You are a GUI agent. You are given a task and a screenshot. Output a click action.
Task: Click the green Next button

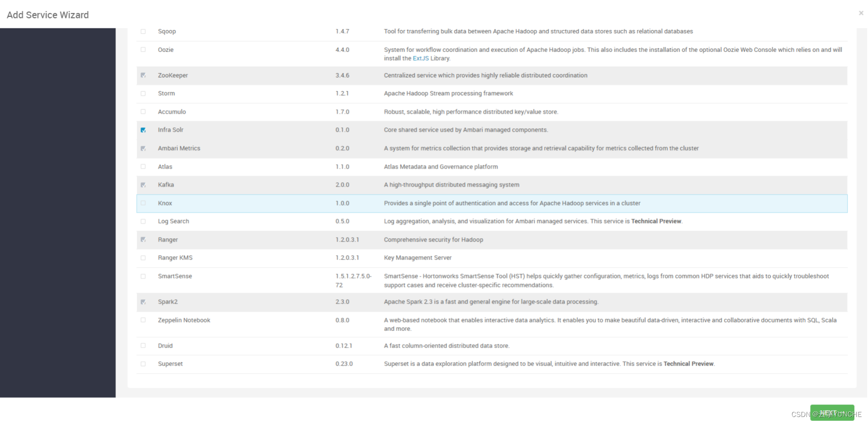pos(832,413)
